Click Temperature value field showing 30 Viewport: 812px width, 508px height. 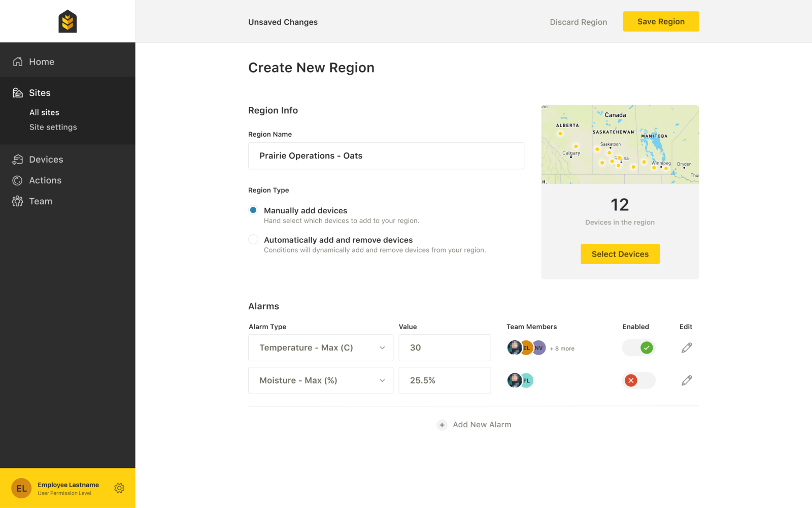tap(445, 348)
